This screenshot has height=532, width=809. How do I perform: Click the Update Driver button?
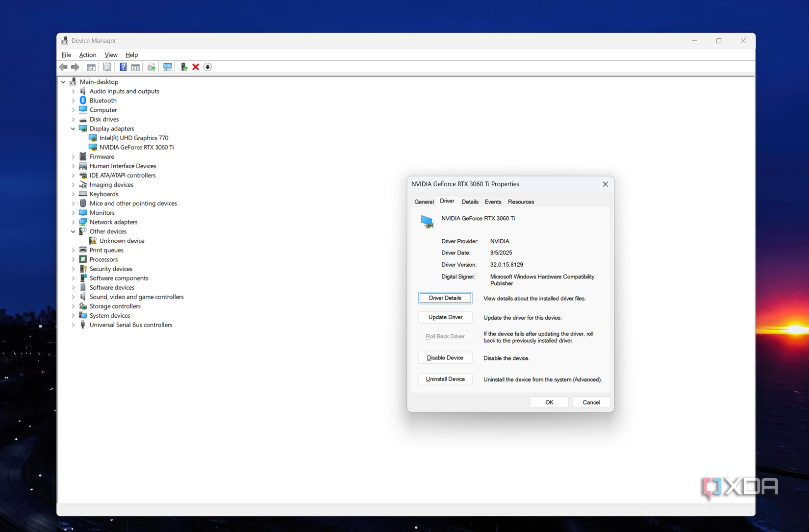445,317
